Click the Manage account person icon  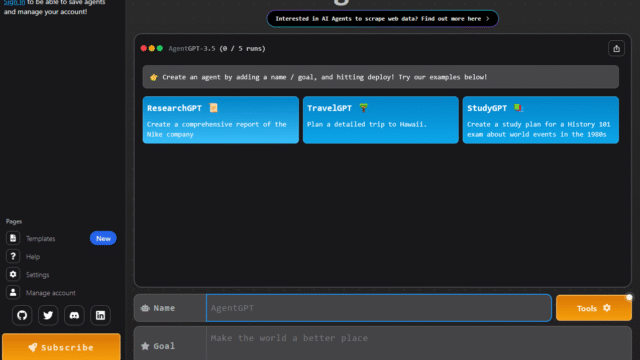13,293
